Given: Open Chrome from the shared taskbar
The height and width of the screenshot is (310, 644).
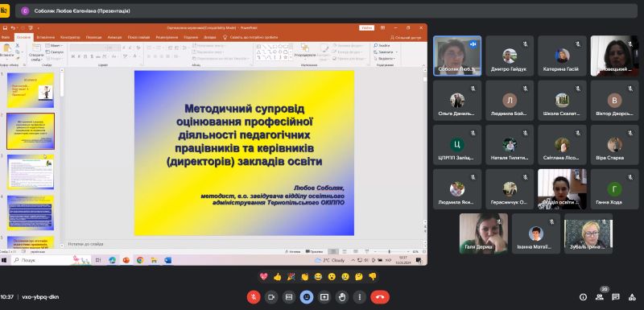Looking at the screenshot, I should pos(139,260).
